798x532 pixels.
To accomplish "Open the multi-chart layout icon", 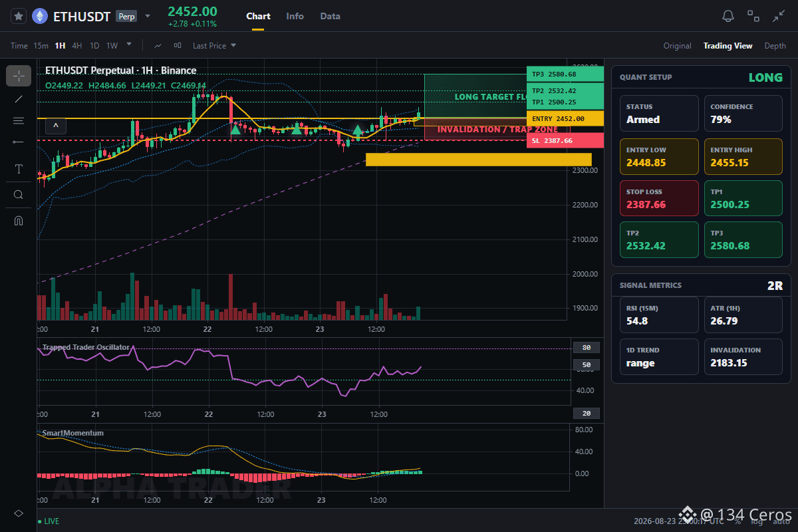I will click(x=753, y=16).
